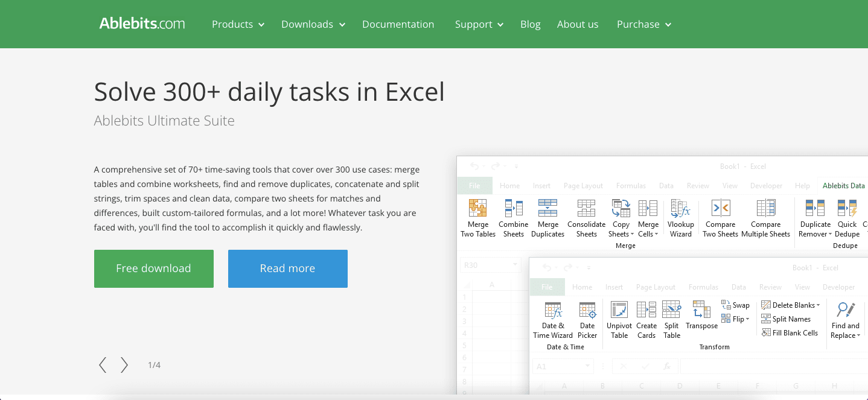The image size is (868, 400).
Task: Open the Blog link
Action: (x=530, y=24)
